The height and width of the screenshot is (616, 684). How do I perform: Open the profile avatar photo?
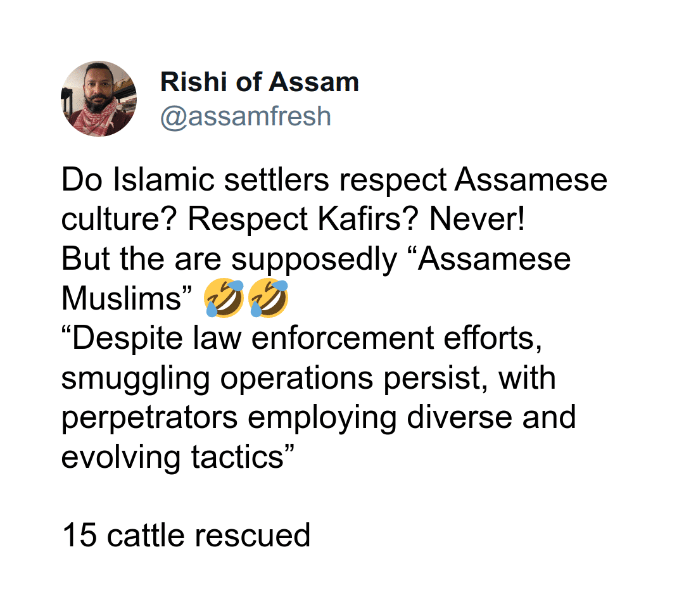coord(98,99)
